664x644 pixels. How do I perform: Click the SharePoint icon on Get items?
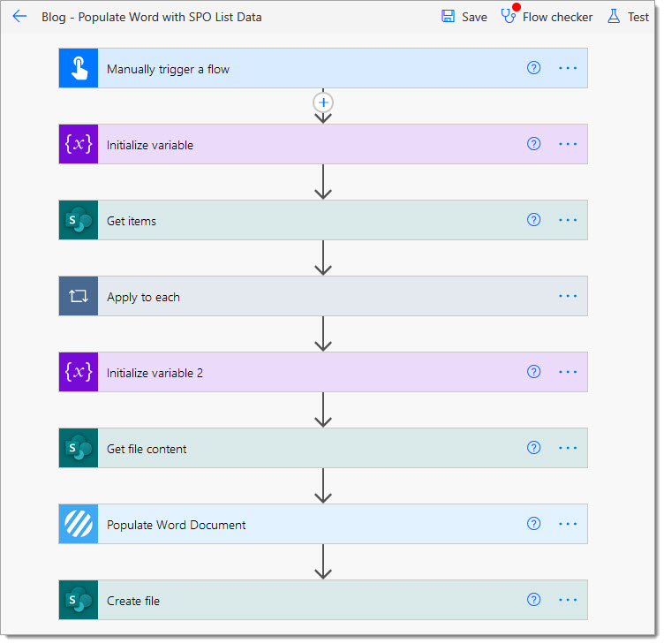[x=79, y=220]
